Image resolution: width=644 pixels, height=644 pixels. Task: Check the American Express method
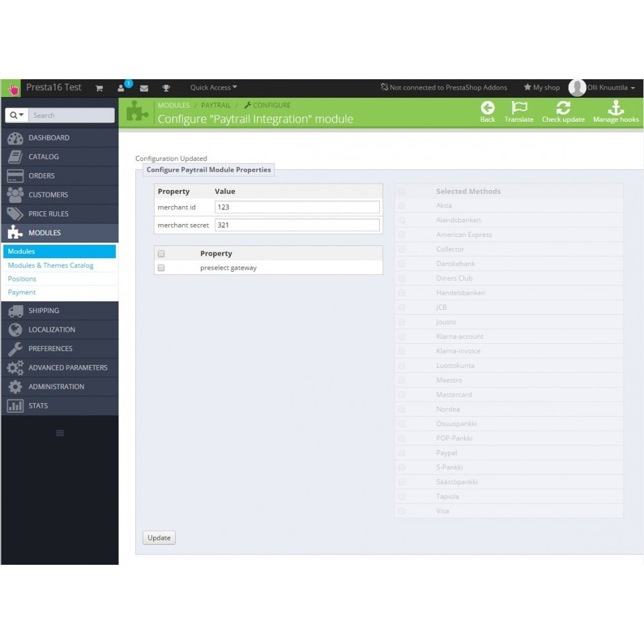click(402, 235)
